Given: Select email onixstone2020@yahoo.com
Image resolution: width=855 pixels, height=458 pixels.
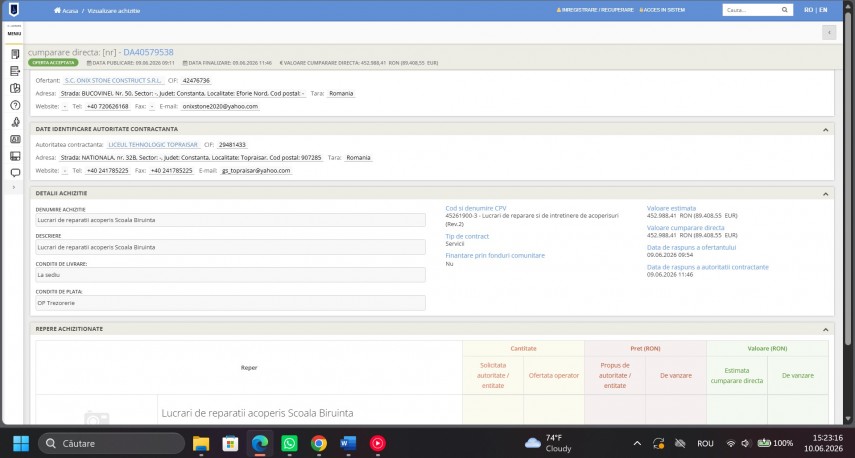Looking at the screenshot, I should click(220, 106).
